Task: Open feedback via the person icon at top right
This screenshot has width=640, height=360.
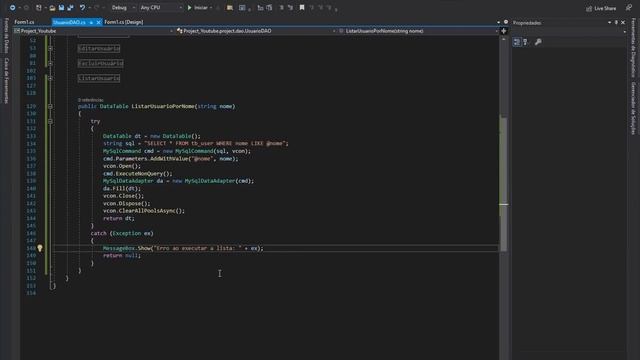Action: (629, 8)
